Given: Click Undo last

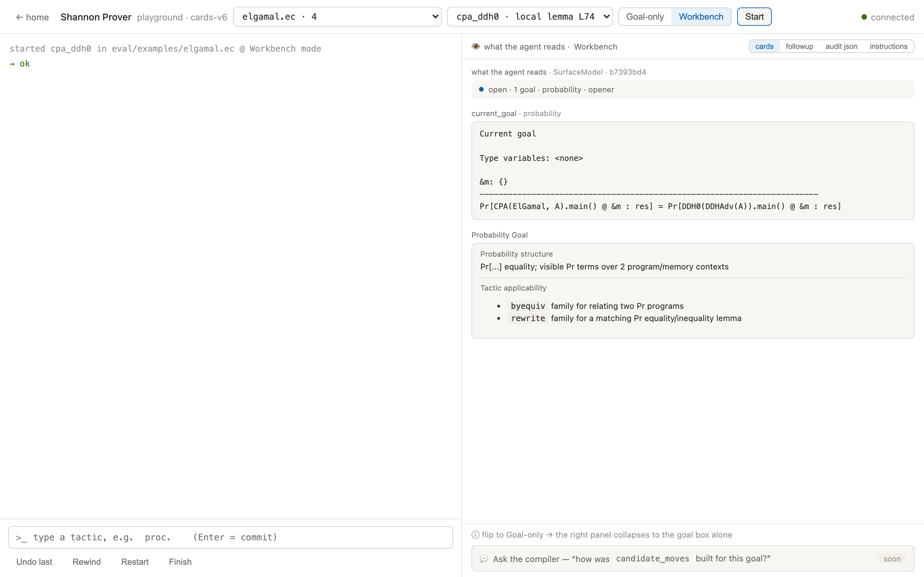Looking at the screenshot, I should pyautogui.click(x=34, y=562).
